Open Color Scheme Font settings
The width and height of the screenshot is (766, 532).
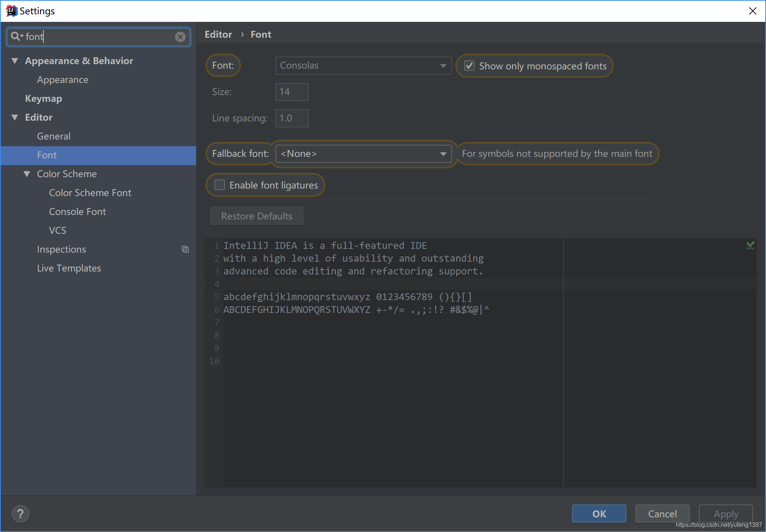(x=90, y=193)
